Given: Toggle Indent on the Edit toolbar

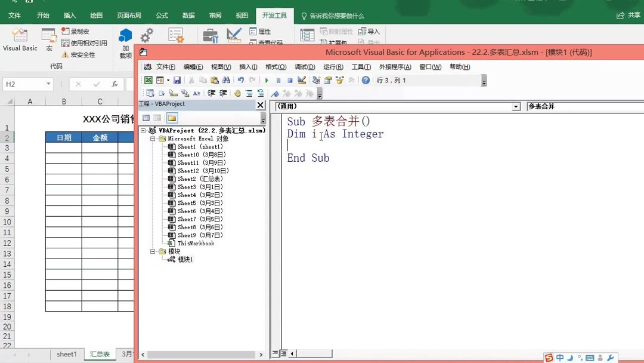Looking at the screenshot, I should (212, 94).
